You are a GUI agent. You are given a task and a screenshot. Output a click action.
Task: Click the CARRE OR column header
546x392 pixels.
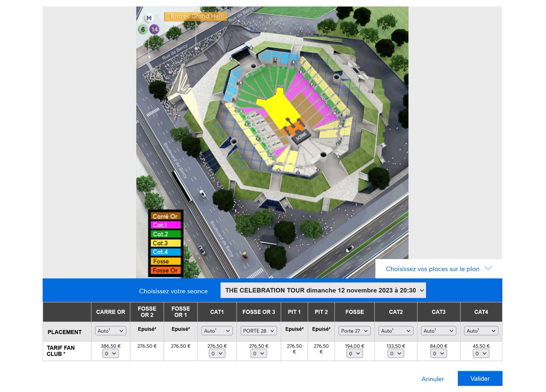111,312
